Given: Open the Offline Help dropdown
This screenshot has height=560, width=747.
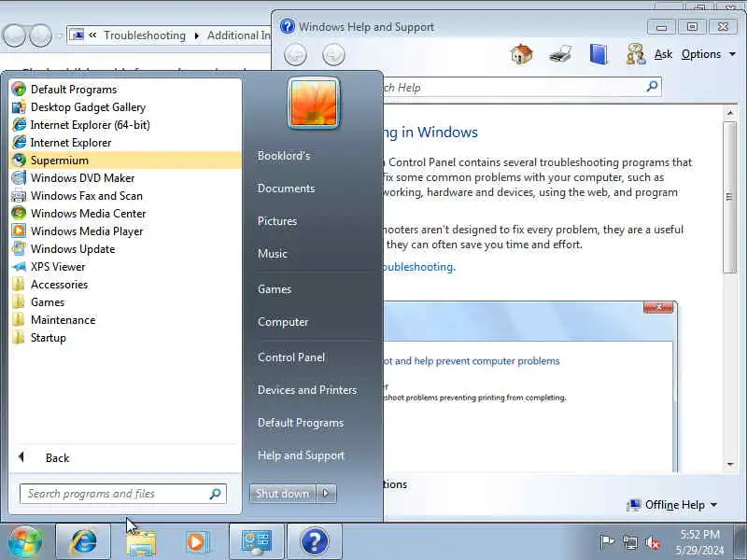Looking at the screenshot, I should click(x=672, y=505).
